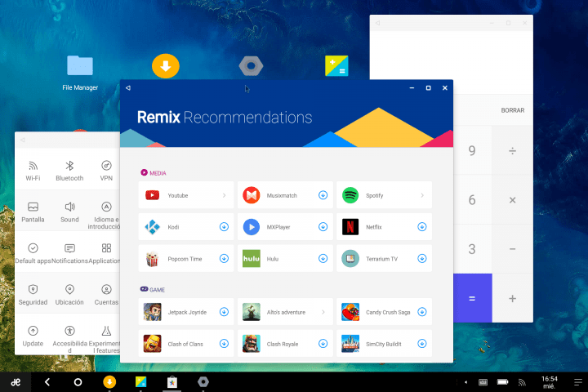Download Terrarium TV app

point(422,258)
